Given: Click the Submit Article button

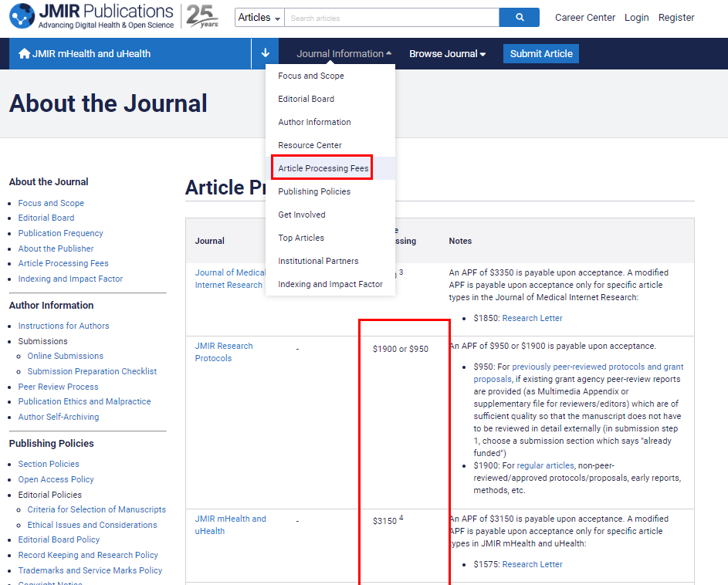Looking at the screenshot, I should (541, 54).
